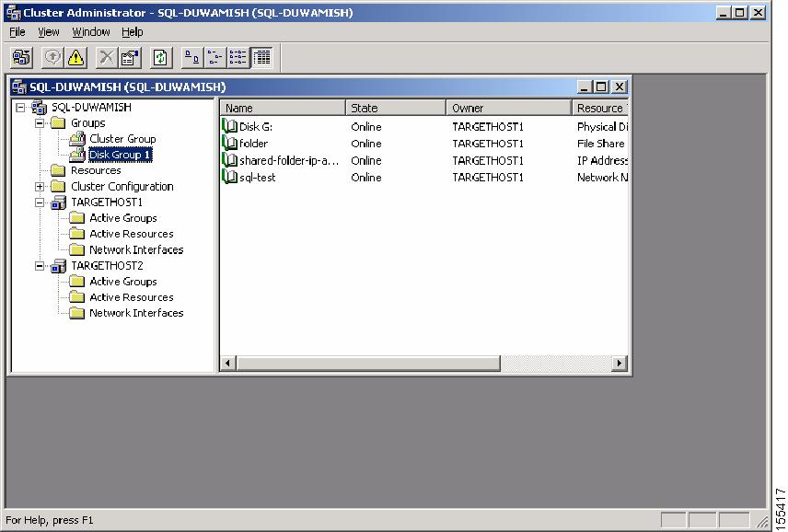Click the TARGETHOST1 node icon
Screen dimensions: 788x532
click(x=58, y=202)
